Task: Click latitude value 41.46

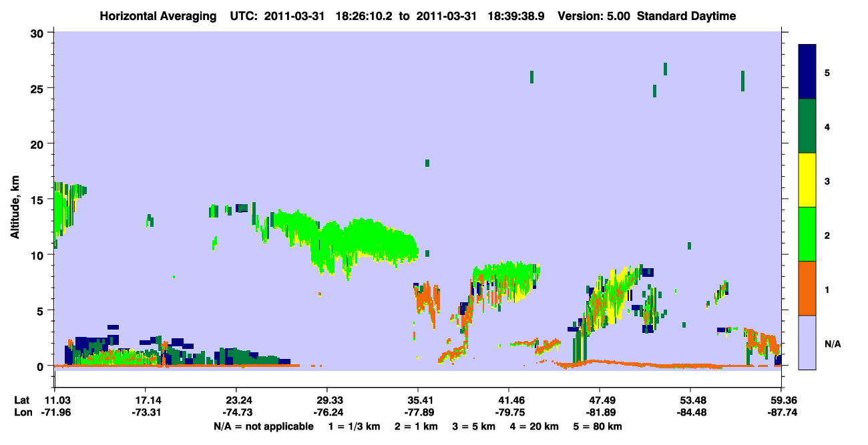Action: point(509,400)
